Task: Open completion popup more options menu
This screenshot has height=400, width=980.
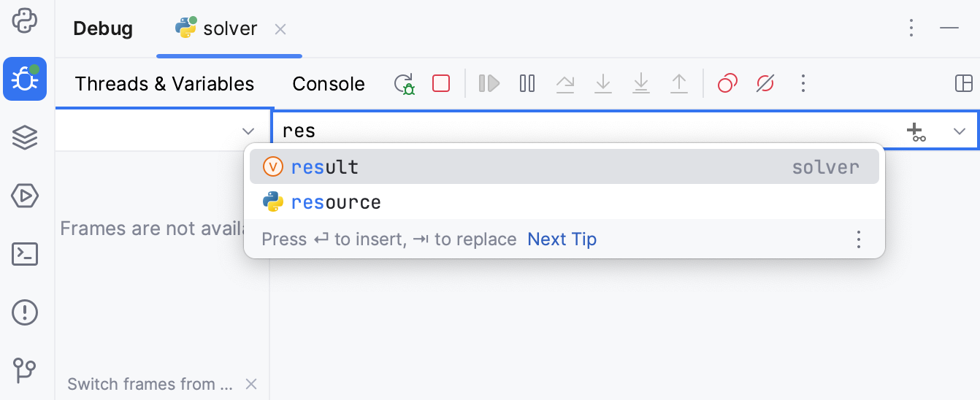Action: coord(859,239)
